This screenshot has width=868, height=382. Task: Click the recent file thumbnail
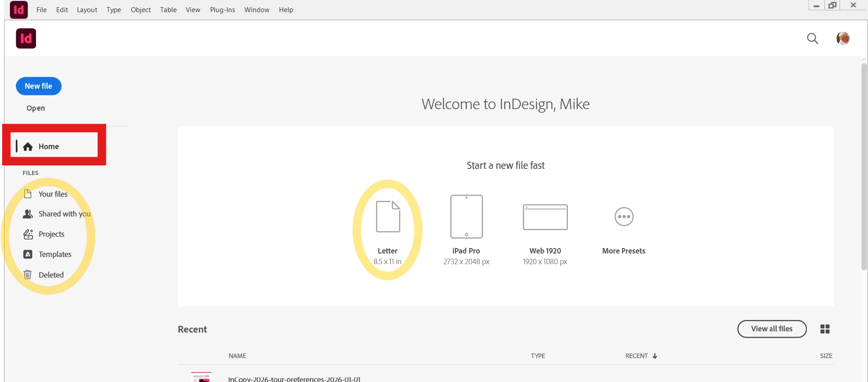click(x=201, y=377)
